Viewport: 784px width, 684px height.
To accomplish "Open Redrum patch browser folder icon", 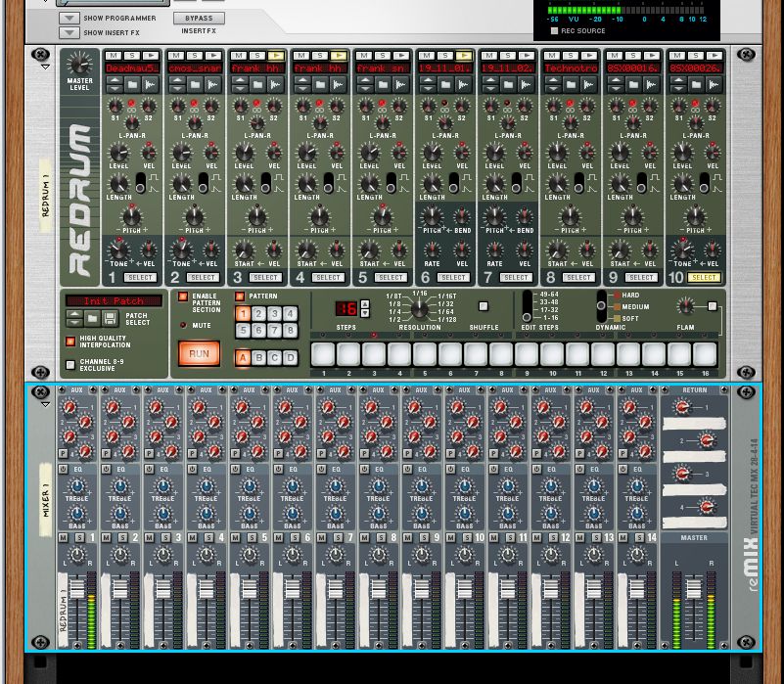I will coord(92,318).
